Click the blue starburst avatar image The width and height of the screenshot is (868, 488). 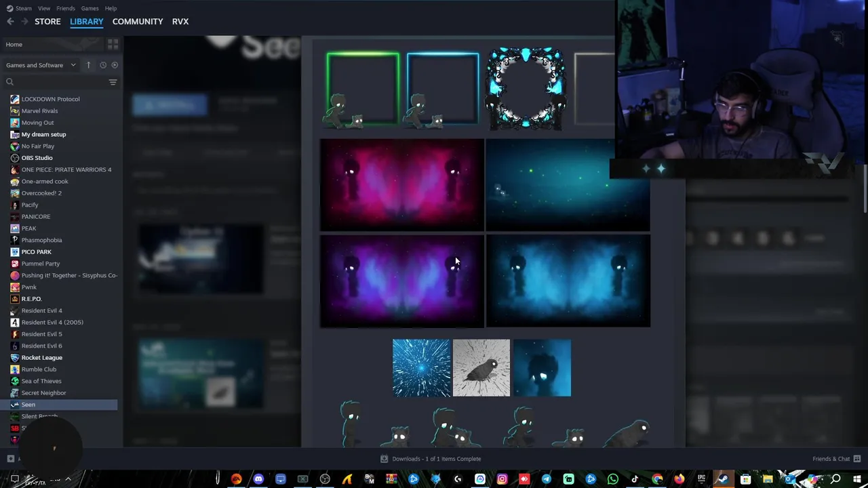(421, 368)
